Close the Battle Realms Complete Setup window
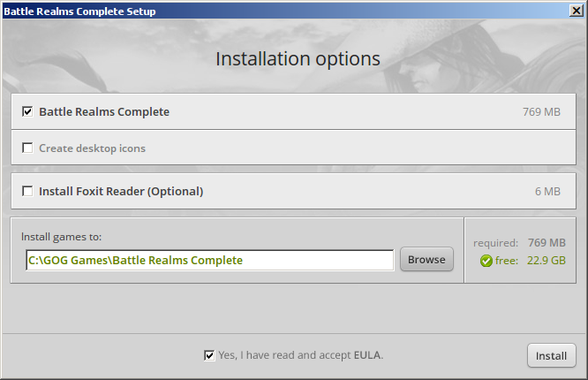 [x=576, y=11]
